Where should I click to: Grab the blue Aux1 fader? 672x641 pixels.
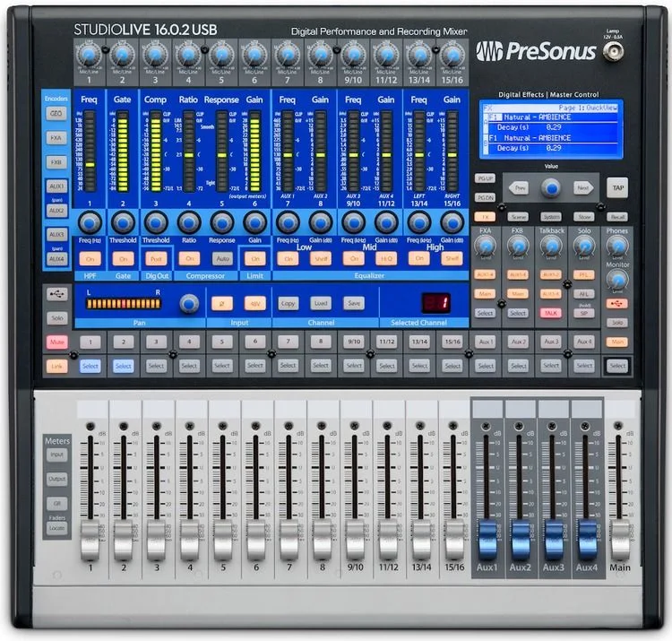coord(487,540)
